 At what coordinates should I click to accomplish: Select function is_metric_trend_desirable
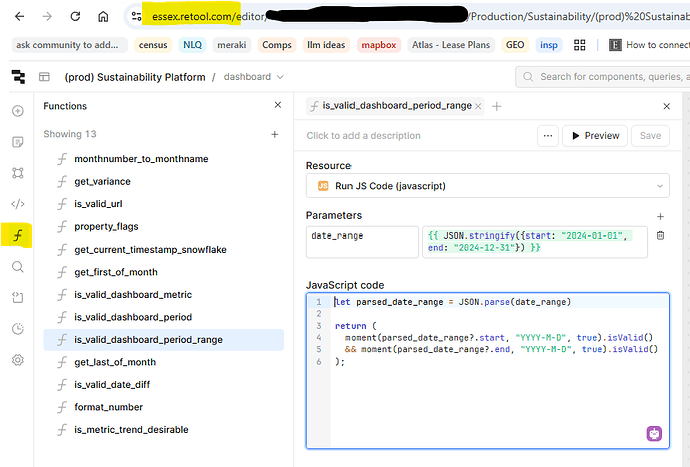point(131,430)
